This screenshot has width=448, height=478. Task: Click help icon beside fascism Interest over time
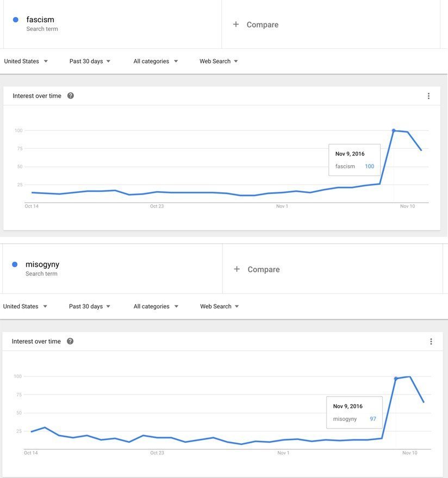point(70,96)
